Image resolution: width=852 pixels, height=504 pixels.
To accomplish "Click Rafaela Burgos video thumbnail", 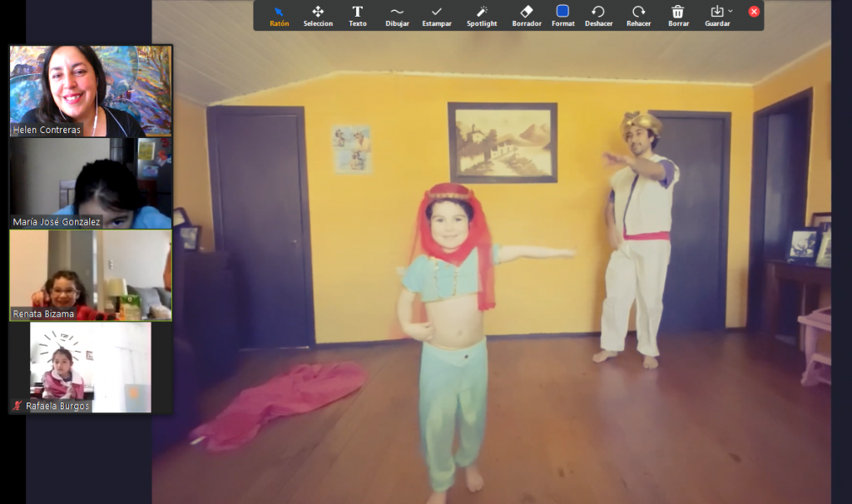I will click(91, 364).
